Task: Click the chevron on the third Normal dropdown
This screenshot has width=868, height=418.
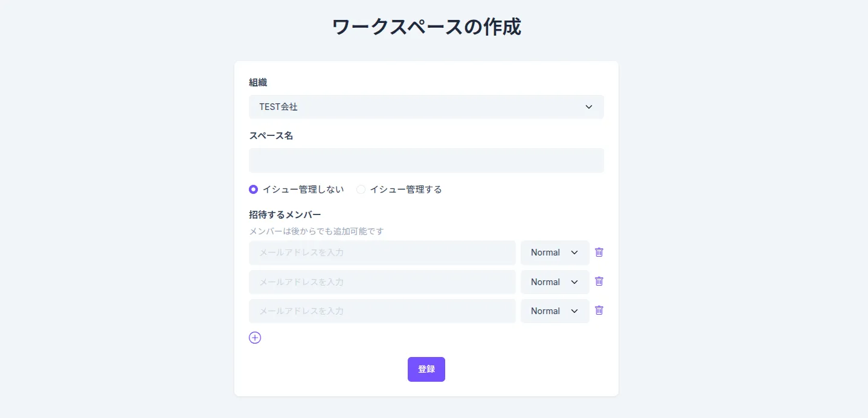Action: [574, 310]
